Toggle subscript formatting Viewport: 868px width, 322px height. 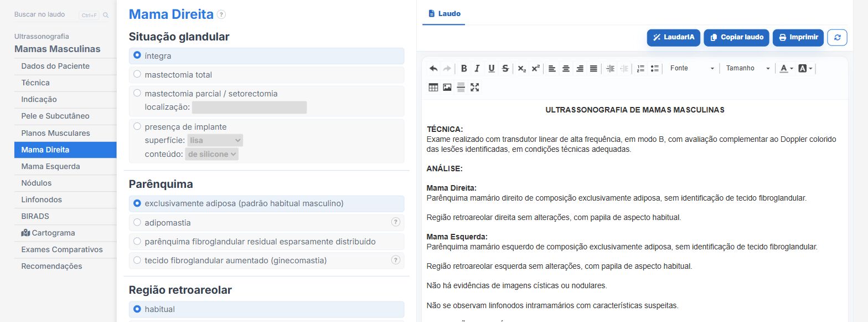(x=521, y=68)
